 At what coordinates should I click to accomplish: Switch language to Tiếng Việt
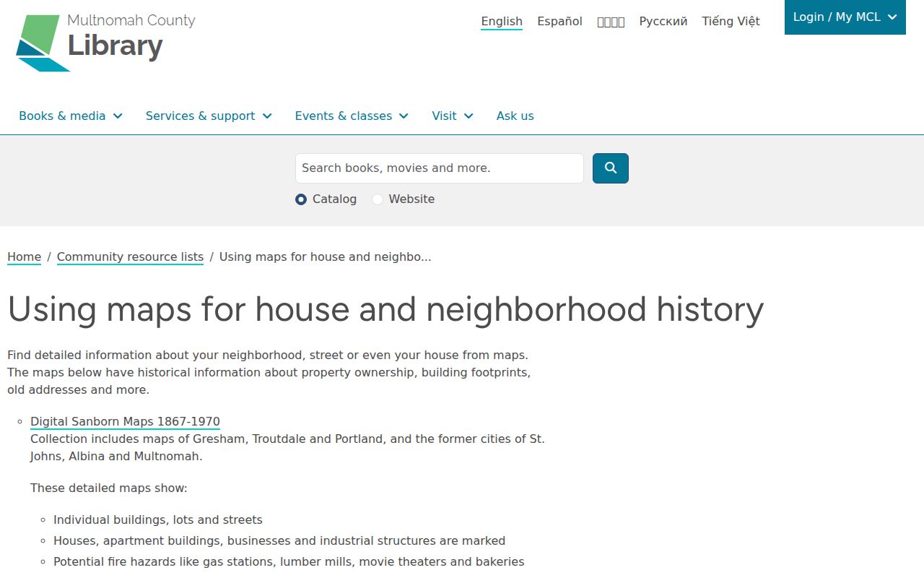(x=731, y=22)
